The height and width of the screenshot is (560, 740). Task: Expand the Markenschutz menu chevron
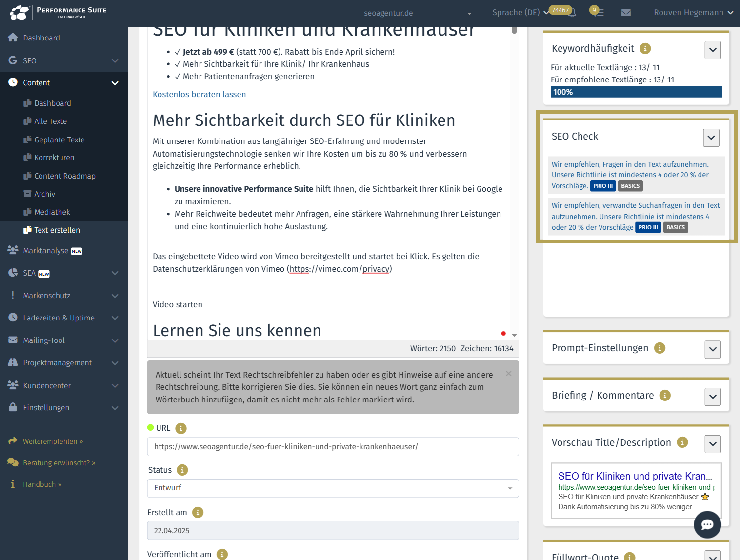(115, 296)
